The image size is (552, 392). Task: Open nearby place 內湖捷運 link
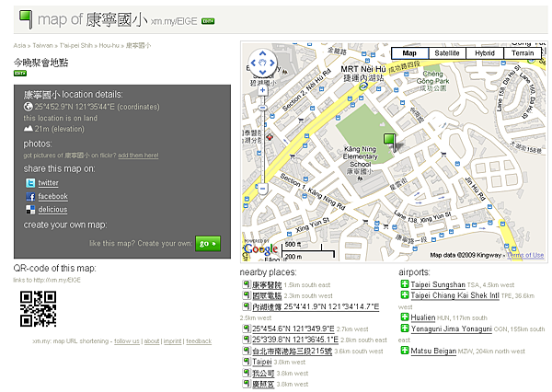(x=316, y=306)
